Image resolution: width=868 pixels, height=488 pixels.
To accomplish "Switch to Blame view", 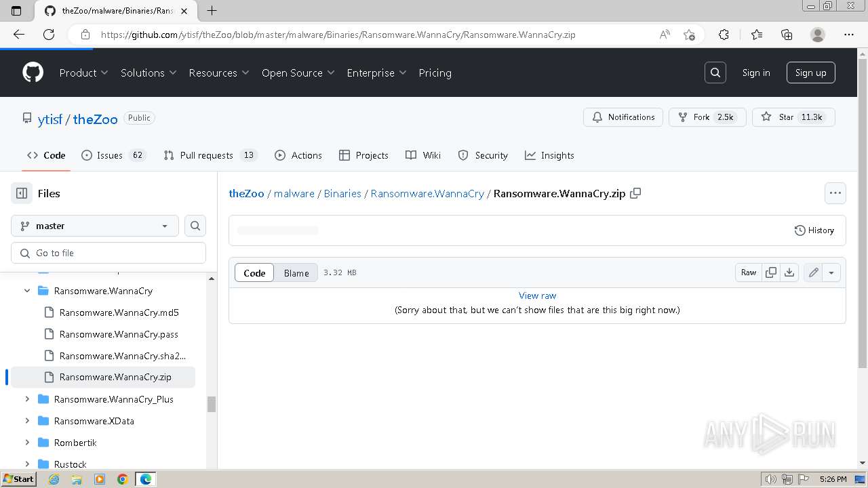I will pos(296,272).
